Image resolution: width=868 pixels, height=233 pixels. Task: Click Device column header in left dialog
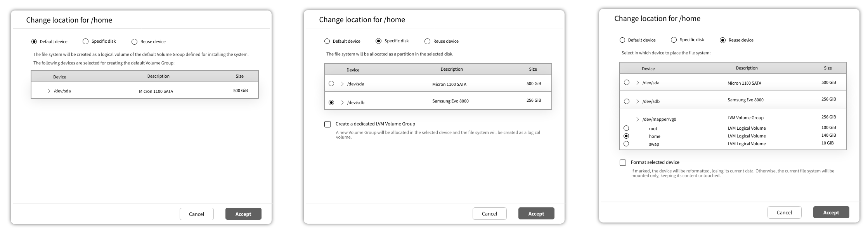60,77
